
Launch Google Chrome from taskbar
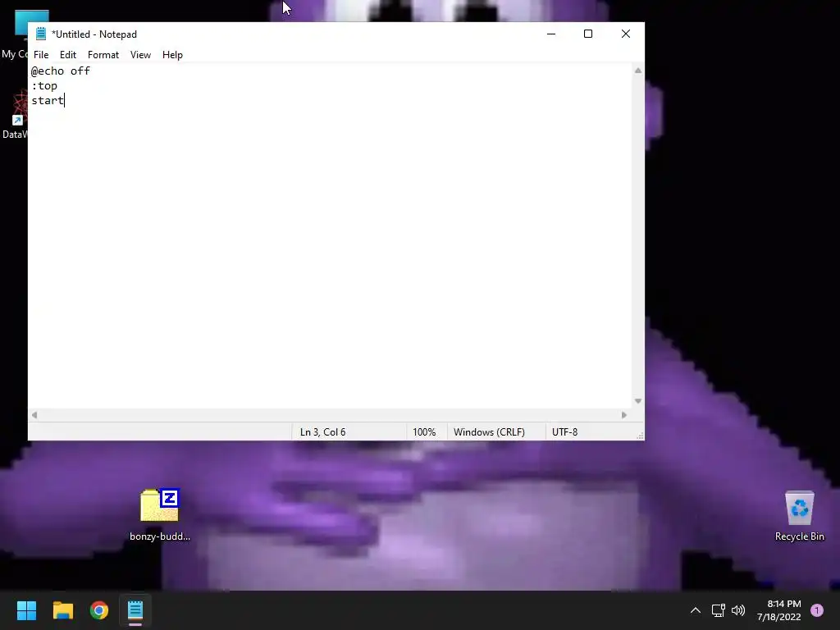click(x=99, y=610)
